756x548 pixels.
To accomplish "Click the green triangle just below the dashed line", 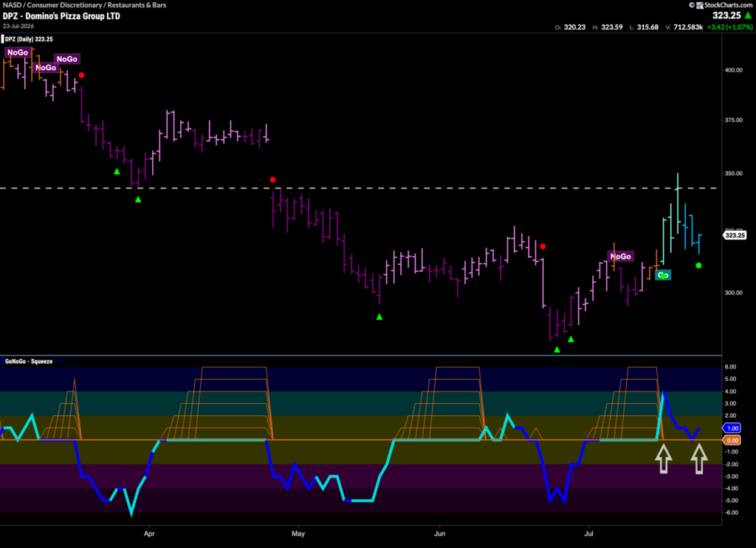I will point(138,199).
